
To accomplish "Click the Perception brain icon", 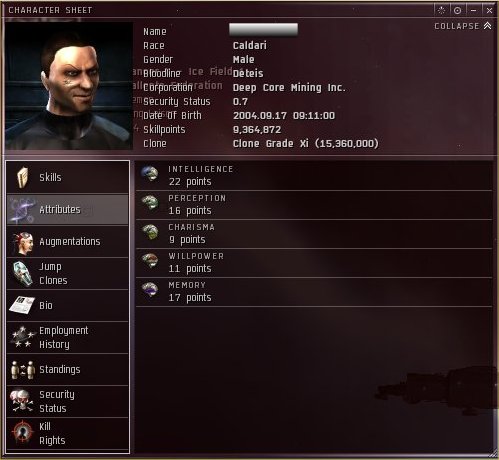I will pos(149,202).
